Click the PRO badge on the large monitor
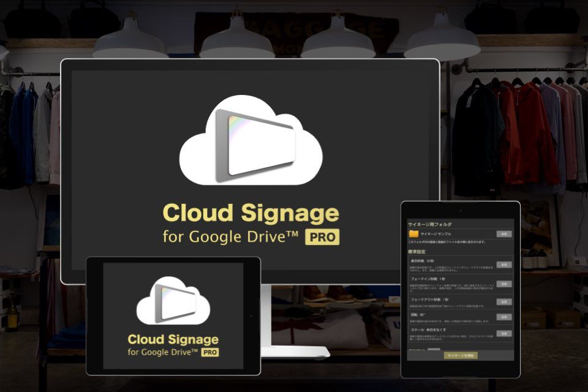This screenshot has height=392, width=588. (322, 237)
